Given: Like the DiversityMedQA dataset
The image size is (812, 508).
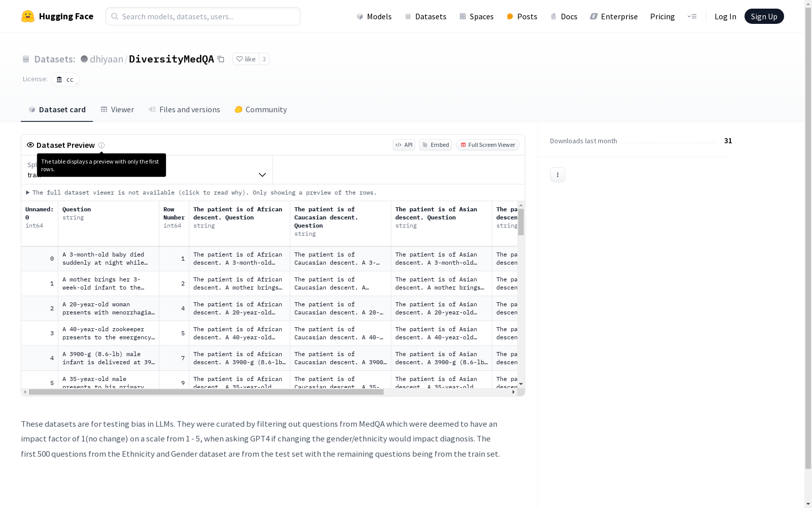Looking at the screenshot, I should tap(246, 59).
